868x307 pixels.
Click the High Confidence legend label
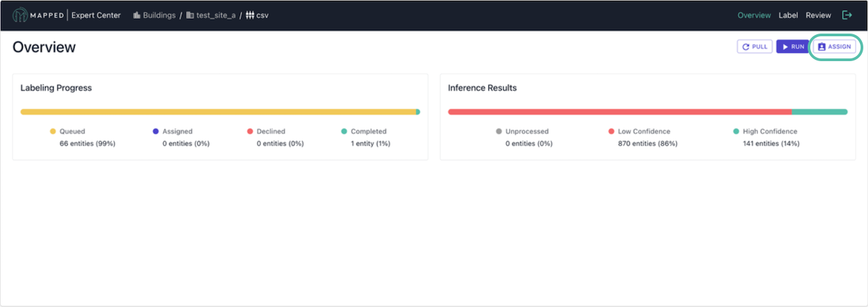pos(770,132)
